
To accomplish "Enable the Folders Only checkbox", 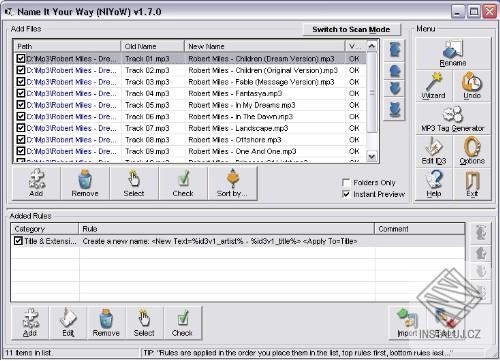I will pyautogui.click(x=346, y=183).
